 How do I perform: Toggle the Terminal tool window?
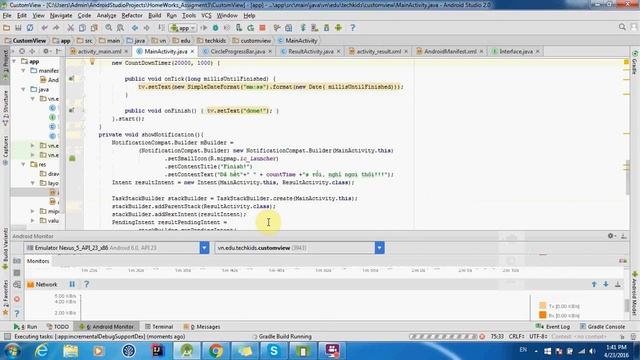[159, 327]
